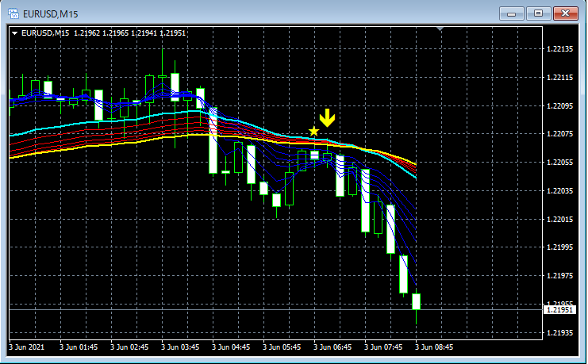This screenshot has height=364, width=588.
Task: Click the 1.22015 price scale label
Action: pyautogui.click(x=560, y=220)
